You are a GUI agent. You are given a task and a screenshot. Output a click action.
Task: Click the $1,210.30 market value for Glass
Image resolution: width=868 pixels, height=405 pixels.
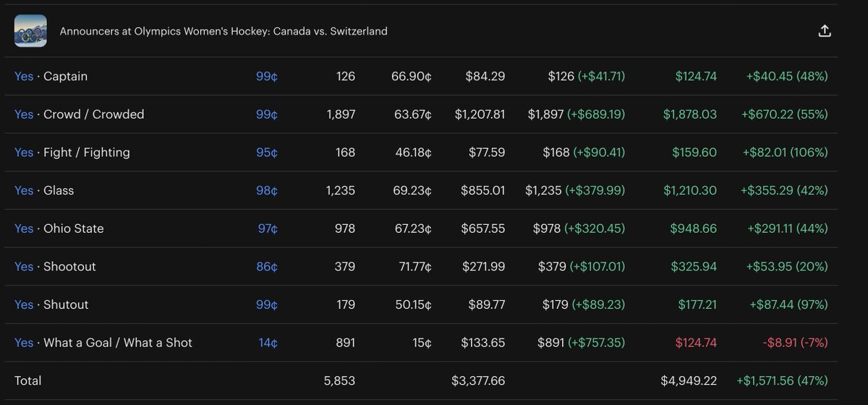click(690, 190)
